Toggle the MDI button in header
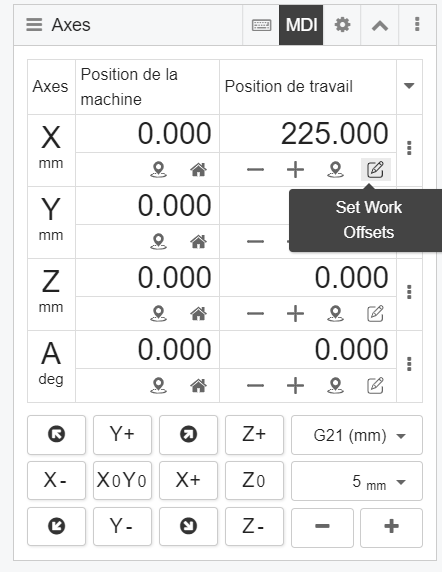 click(301, 25)
